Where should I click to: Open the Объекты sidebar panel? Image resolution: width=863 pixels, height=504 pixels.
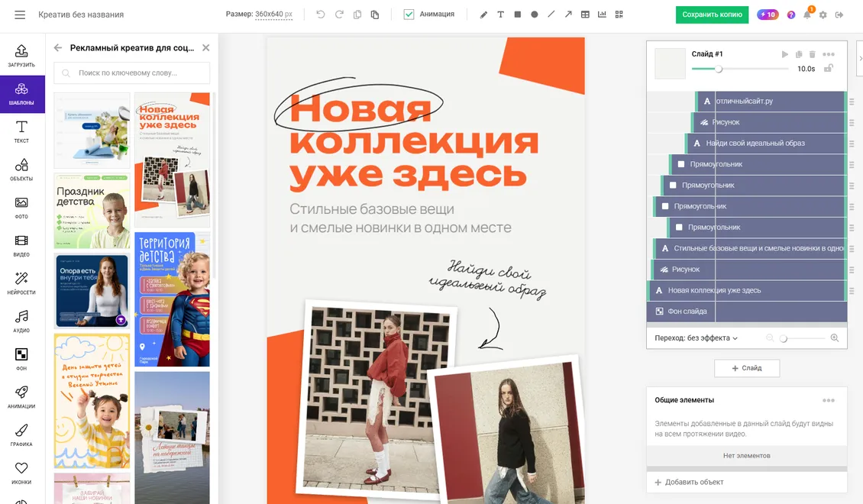(x=21, y=170)
